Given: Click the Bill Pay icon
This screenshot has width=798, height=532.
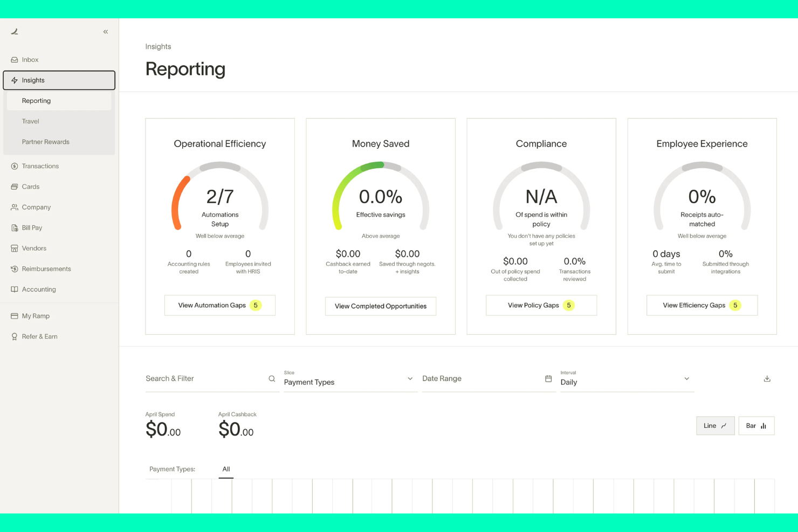Looking at the screenshot, I should pos(15,228).
